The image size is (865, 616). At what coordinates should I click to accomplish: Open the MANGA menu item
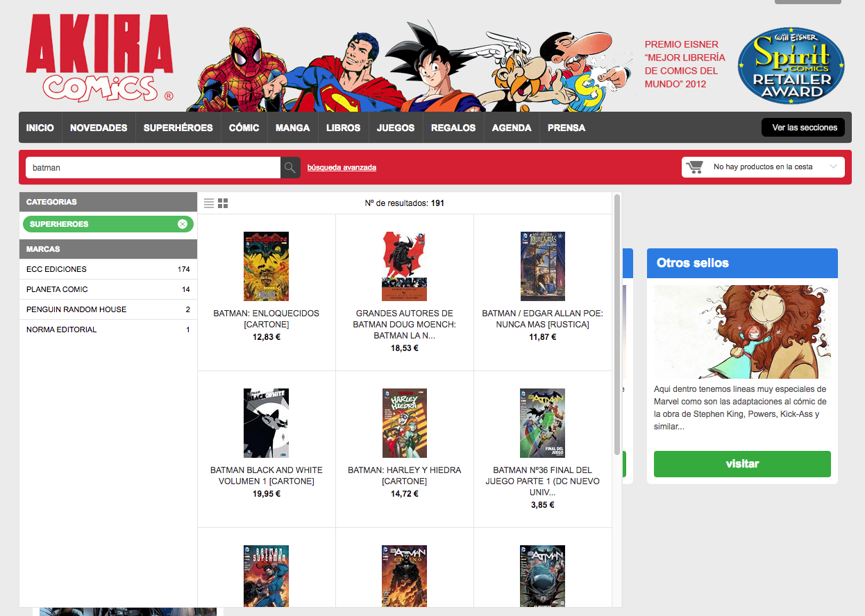pos(293,128)
